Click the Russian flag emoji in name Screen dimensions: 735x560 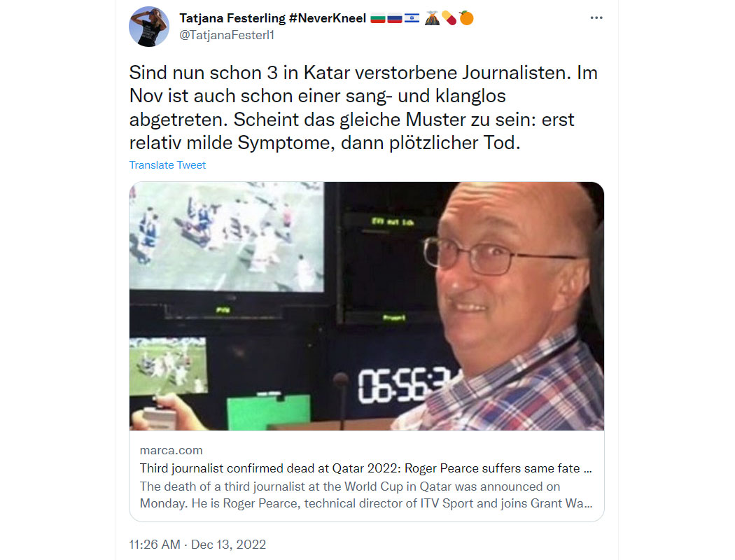click(x=395, y=19)
